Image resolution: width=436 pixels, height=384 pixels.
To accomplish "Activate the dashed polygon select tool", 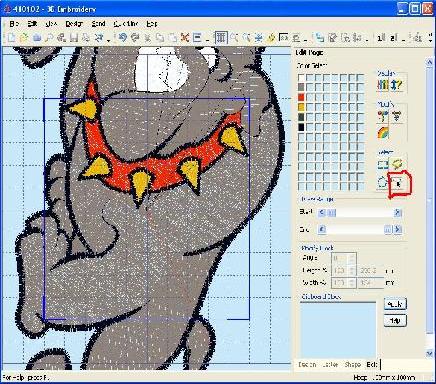I will pyautogui.click(x=382, y=182).
